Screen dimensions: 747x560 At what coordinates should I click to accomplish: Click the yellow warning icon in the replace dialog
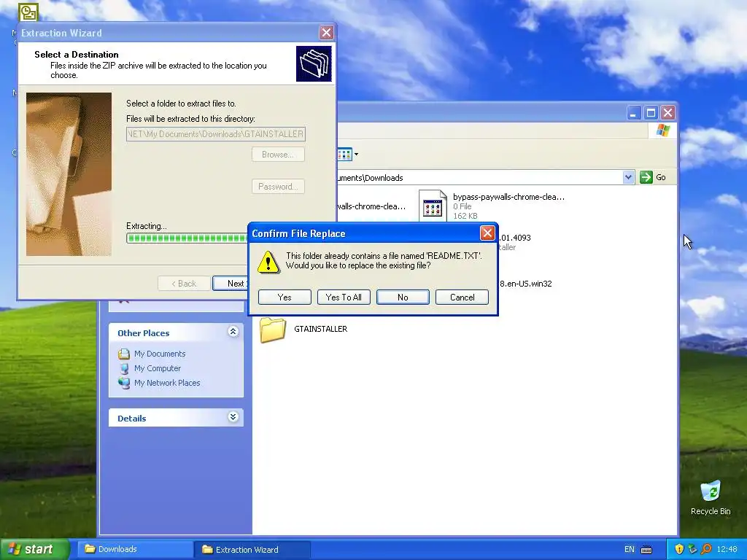click(x=268, y=262)
